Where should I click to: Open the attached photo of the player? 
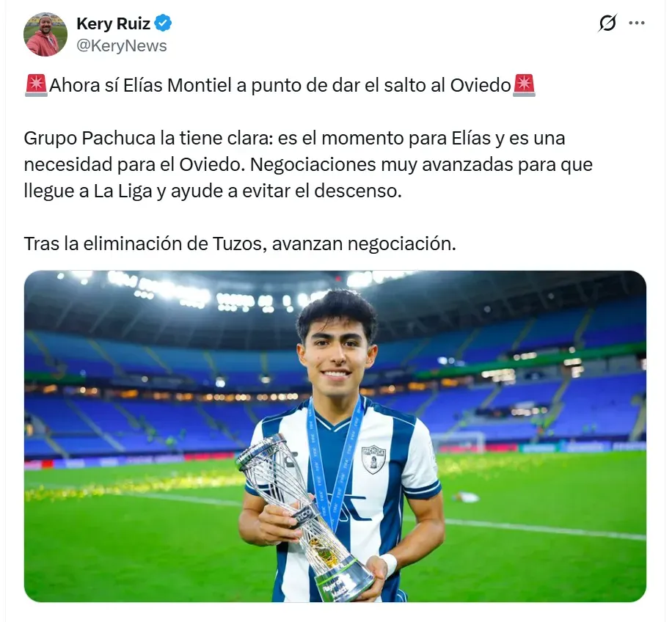pos(335,436)
